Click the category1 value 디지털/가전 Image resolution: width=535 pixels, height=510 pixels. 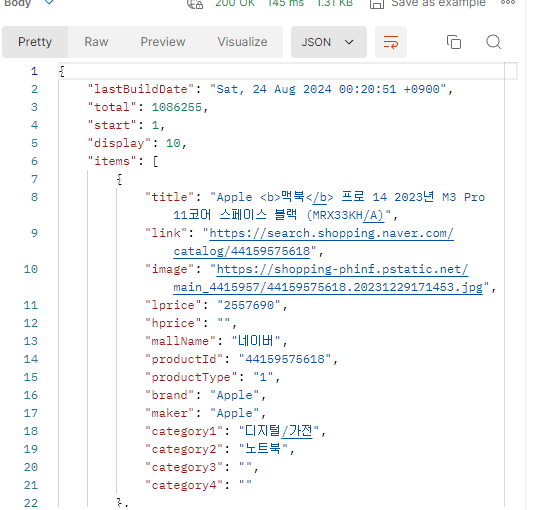279,431
